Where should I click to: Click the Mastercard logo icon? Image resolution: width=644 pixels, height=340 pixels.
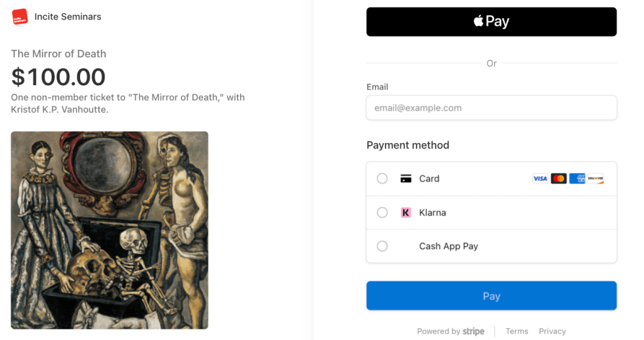(x=558, y=179)
